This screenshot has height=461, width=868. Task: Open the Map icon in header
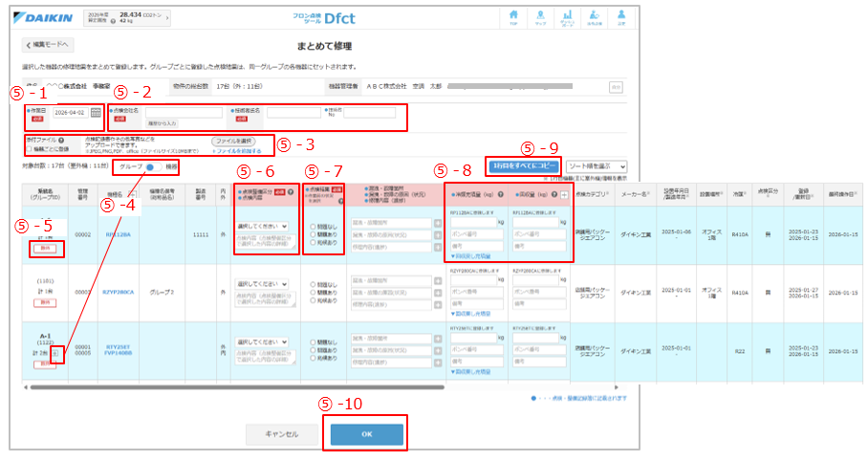tap(540, 18)
